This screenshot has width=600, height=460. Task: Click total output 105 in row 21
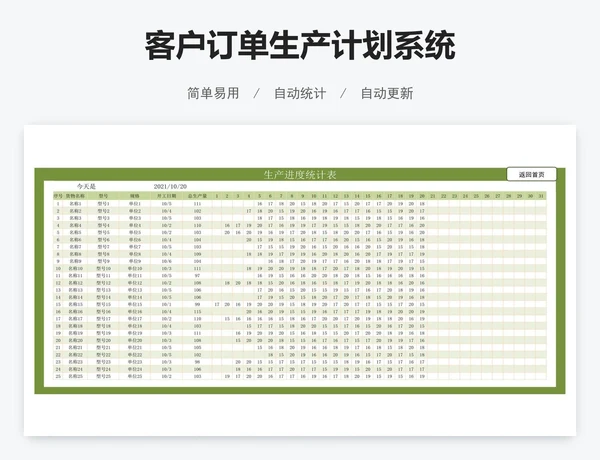pos(197,347)
